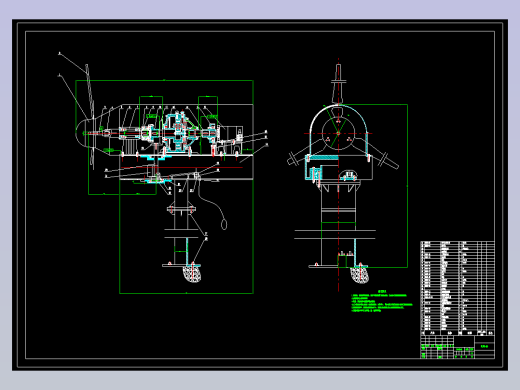Click the title block at the drawing's bottom-right corner
Viewport: 520px width, 390px height.
click(x=457, y=347)
